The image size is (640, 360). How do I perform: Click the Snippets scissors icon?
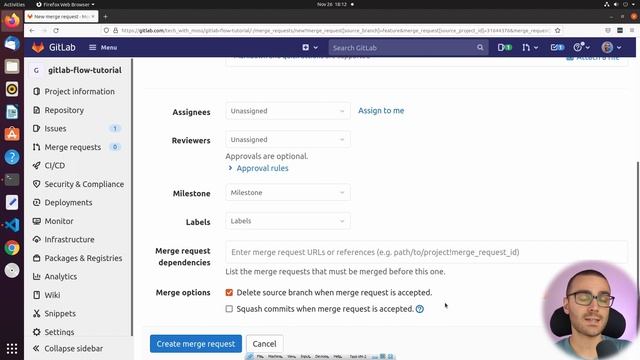coord(36,313)
